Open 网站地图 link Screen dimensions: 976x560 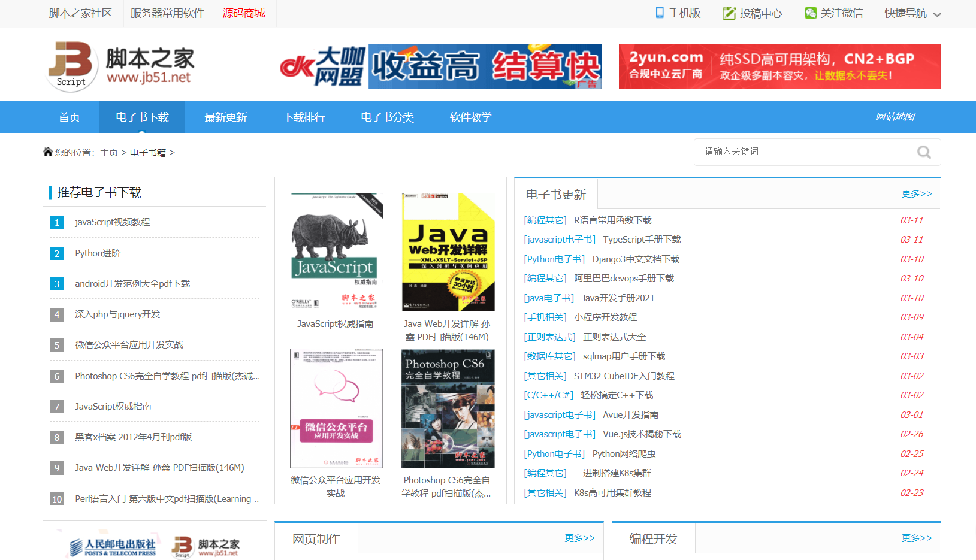(x=895, y=117)
